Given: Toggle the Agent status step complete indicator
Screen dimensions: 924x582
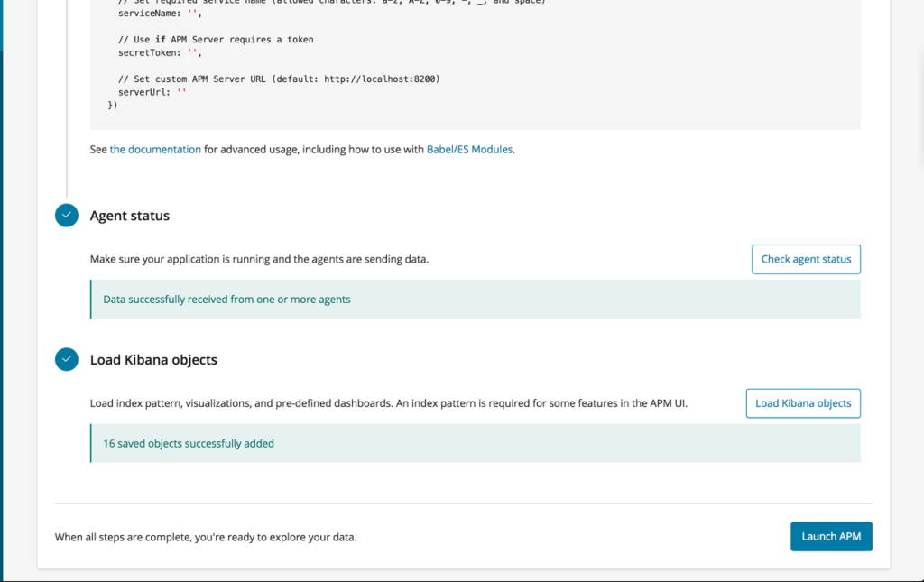Looking at the screenshot, I should click(x=66, y=215).
